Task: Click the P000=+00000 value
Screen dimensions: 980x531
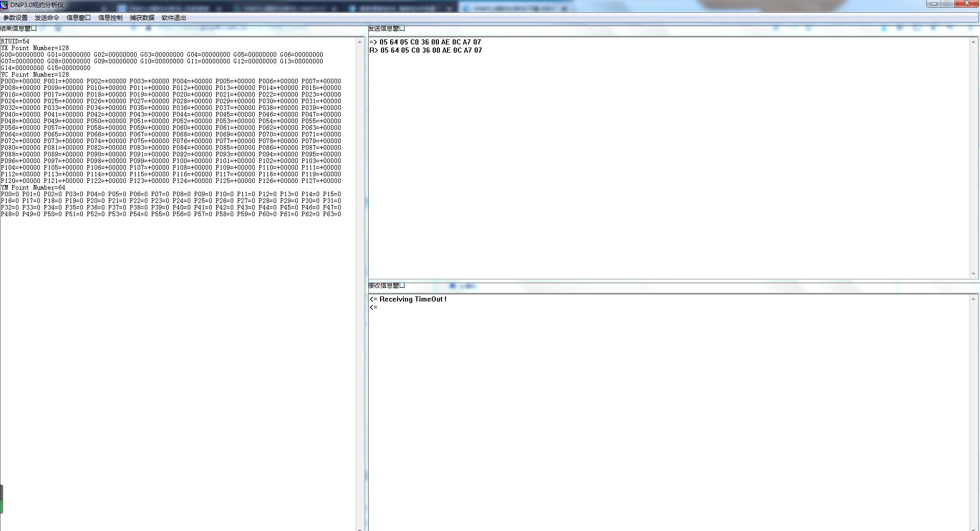Action: (20, 81)
